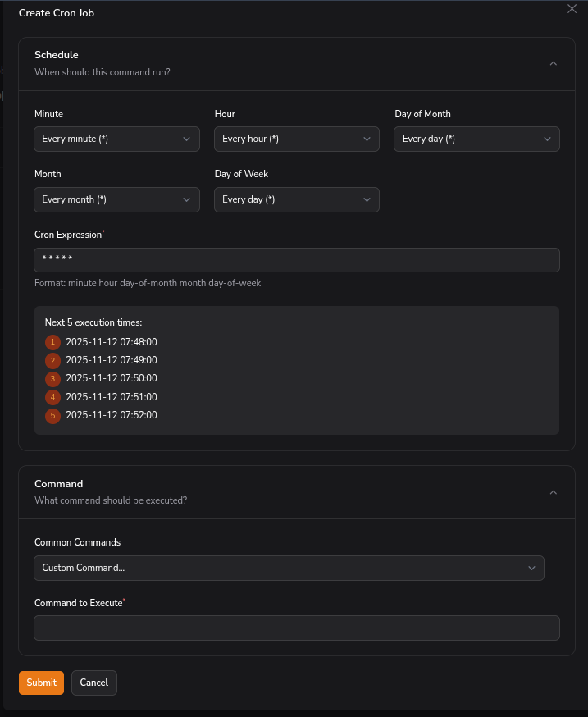588x717 pixels.
Task: Submit the cron job form
Action: click(x=41, y=683)
